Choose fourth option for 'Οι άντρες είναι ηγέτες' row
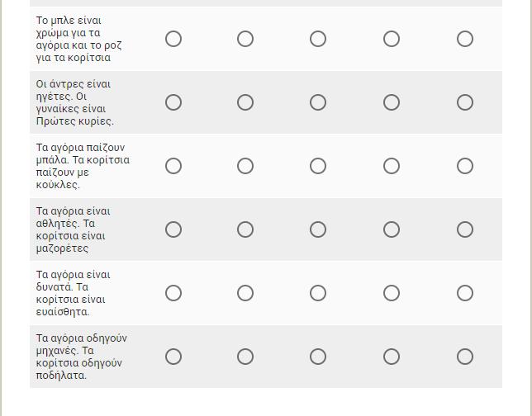 pos(392,102)
